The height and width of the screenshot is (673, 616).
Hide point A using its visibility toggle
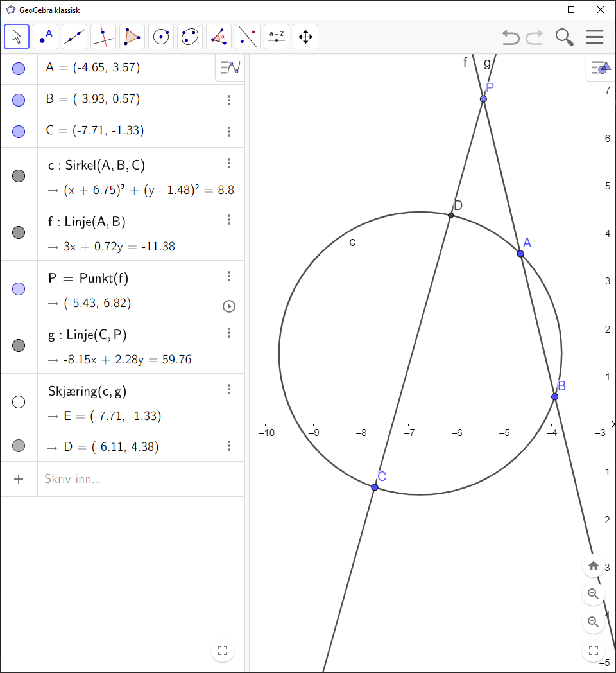(19, 67)
